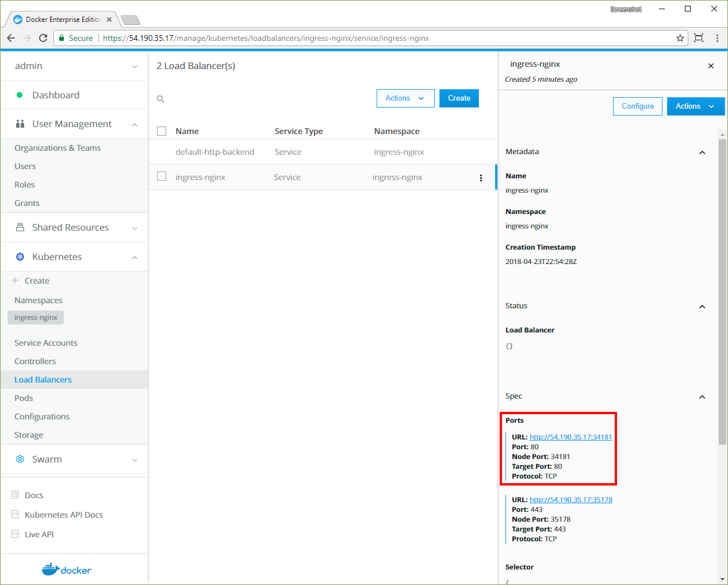Reload the page in browser

[43, 38]
